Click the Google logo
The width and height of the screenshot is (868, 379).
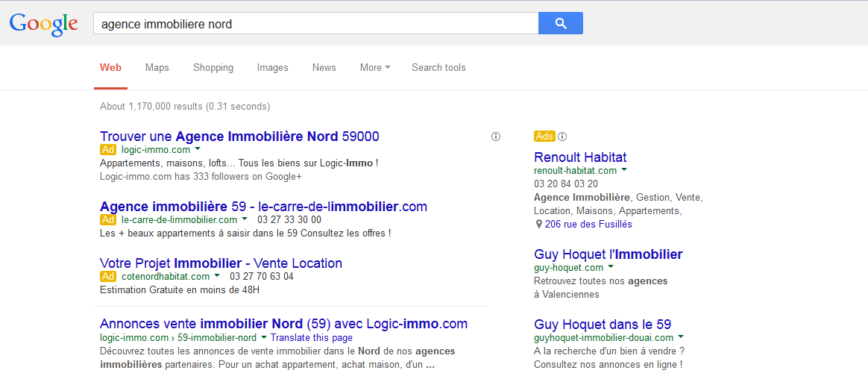click(44, 24)
